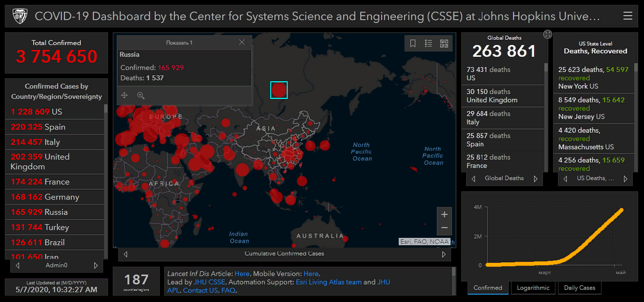Click the Massachusetts US state entry
Screen dimensions: 644x302
click(x=594, y=138)
